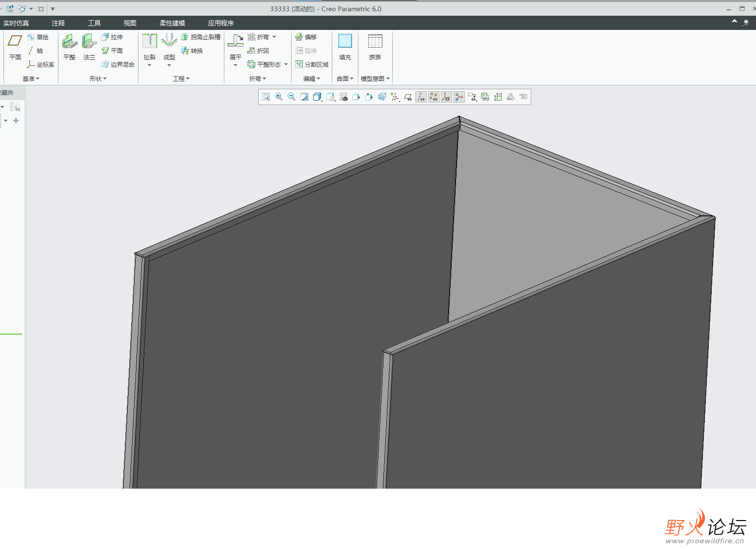
Task: Select the 草绘 sketch tool
Action: [38, 37]
